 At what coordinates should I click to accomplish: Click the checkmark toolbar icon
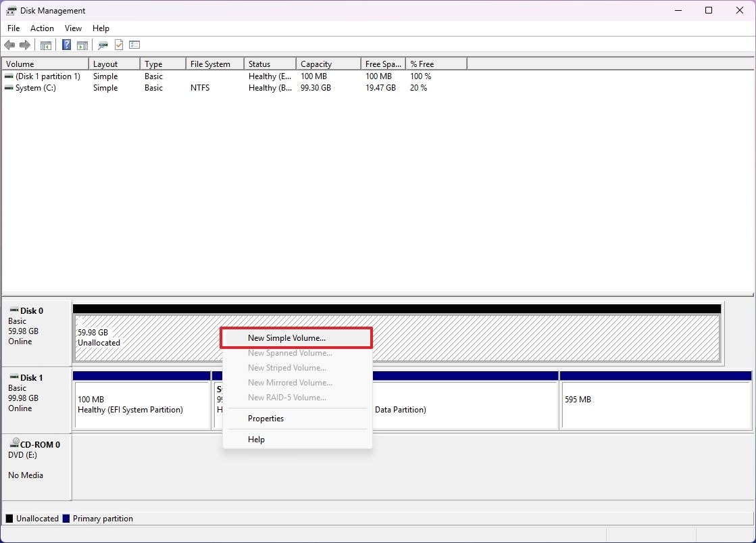click(118, 45)
